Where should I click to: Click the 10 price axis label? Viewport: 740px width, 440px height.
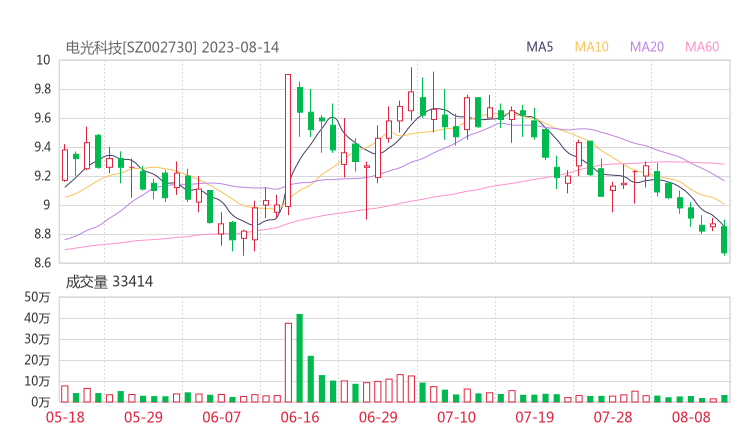coord(43,60)
